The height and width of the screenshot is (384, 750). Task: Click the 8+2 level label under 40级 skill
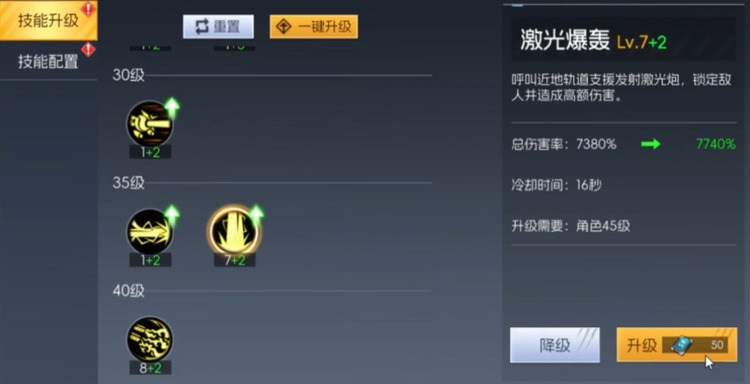[x=150, y=368]
